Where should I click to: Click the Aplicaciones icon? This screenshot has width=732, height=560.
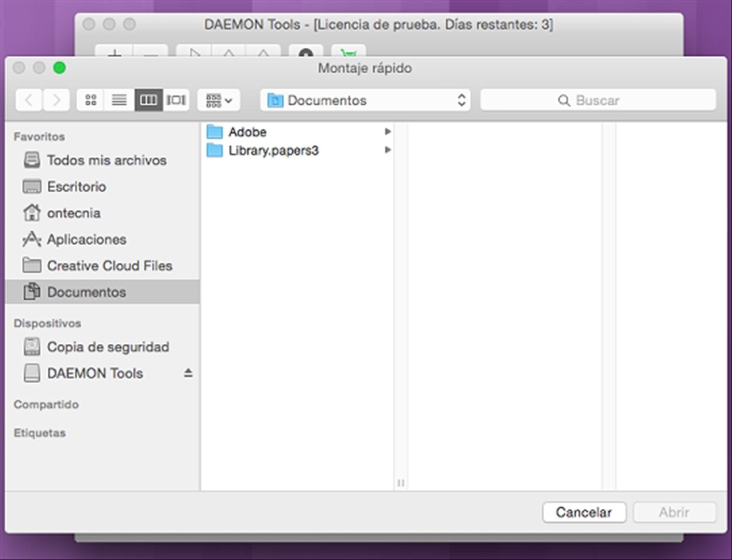[x=32, y=239]
